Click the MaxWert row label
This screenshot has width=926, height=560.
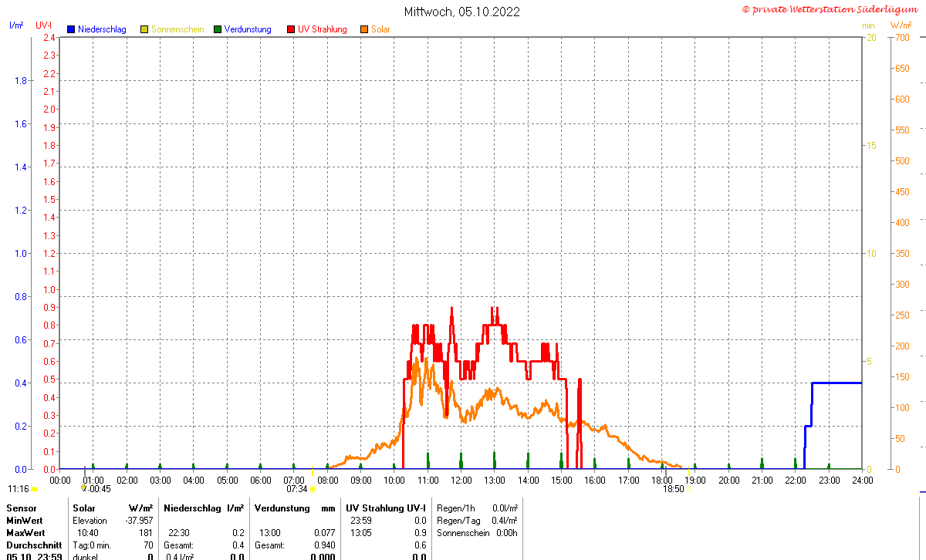25,533
